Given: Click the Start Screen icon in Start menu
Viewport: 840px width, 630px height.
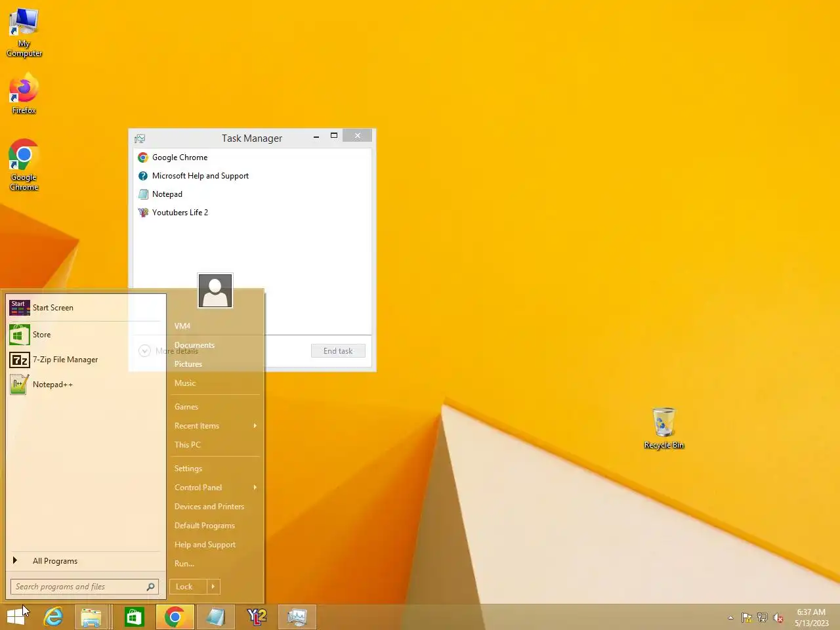Looking at the screenshot, I should [20, 308].
